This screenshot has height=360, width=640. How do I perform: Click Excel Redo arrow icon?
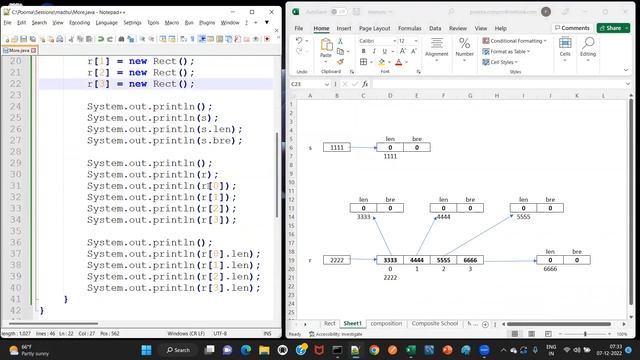299,51
